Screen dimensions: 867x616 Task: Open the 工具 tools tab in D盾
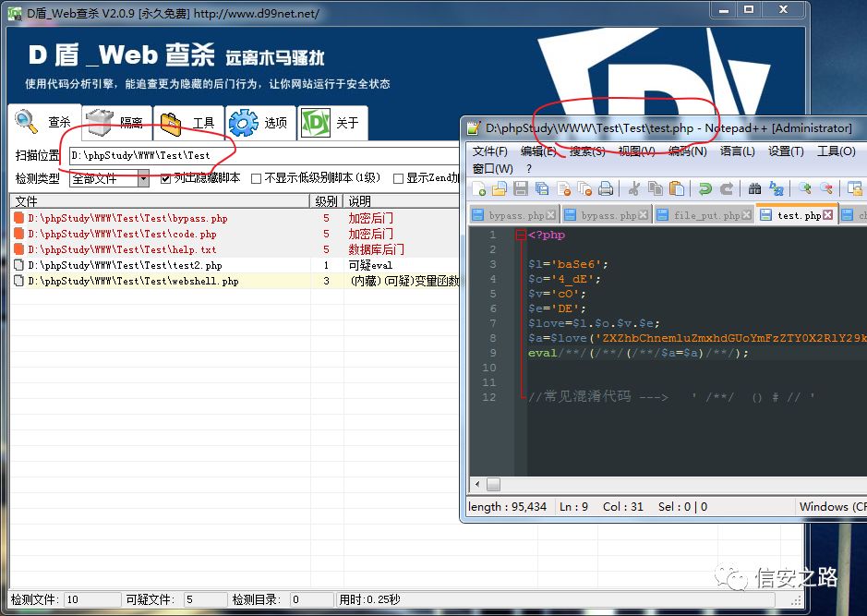(x=188, y=122)
